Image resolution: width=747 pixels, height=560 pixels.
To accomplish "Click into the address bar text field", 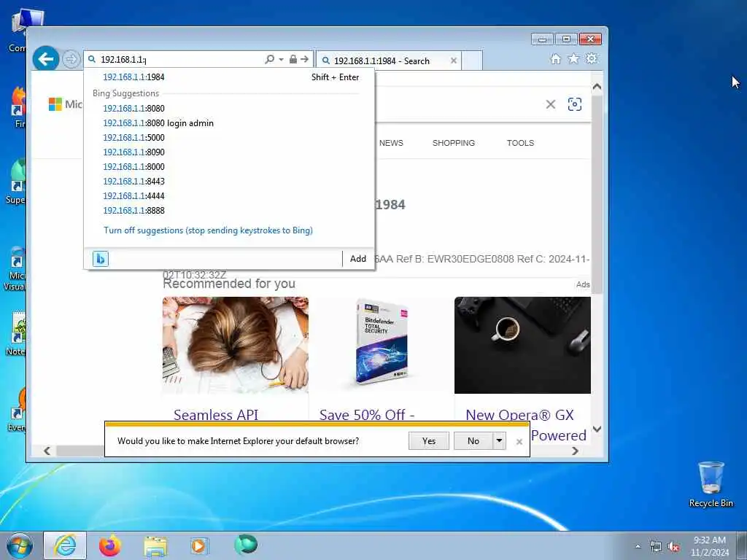I will 181,60.
